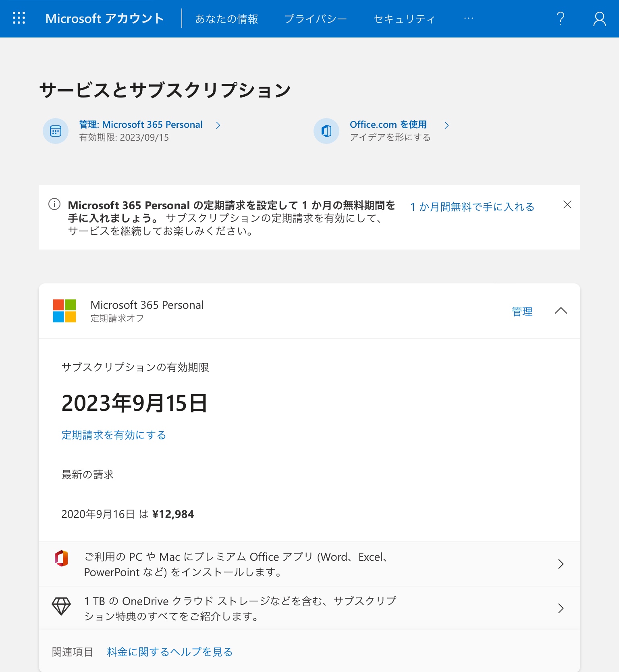
Task: Click the install premium Office apps text
Action: [236, 564]
